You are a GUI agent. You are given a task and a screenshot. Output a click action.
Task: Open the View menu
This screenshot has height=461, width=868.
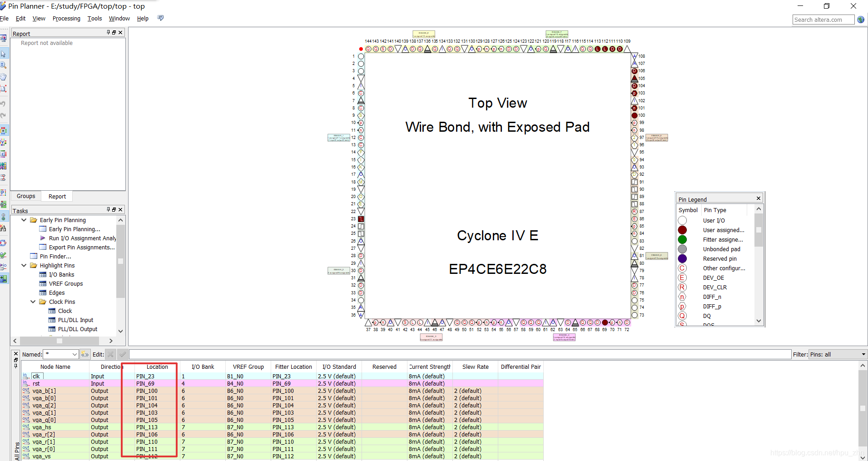tap(39, 19)
